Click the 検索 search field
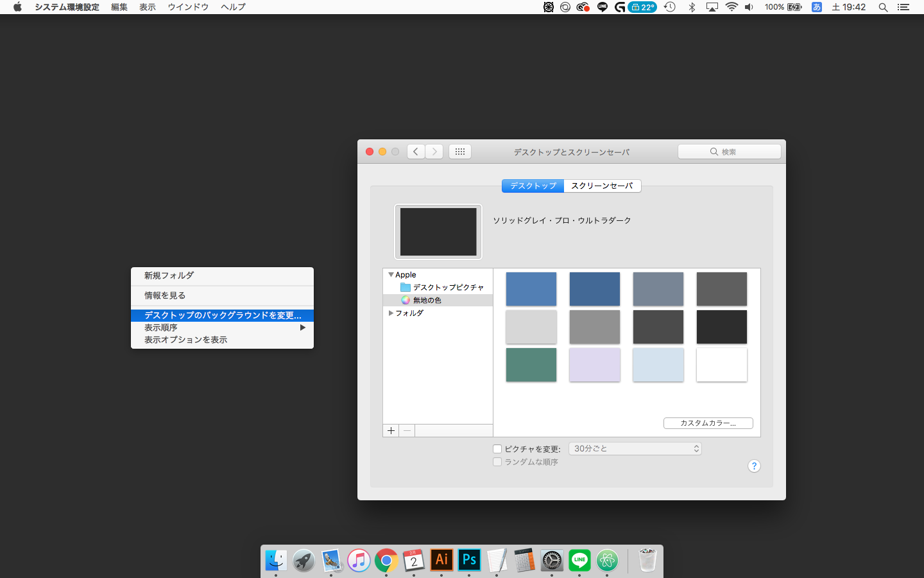Viewport: 924px width, 578px height. (x=729, y=152)
